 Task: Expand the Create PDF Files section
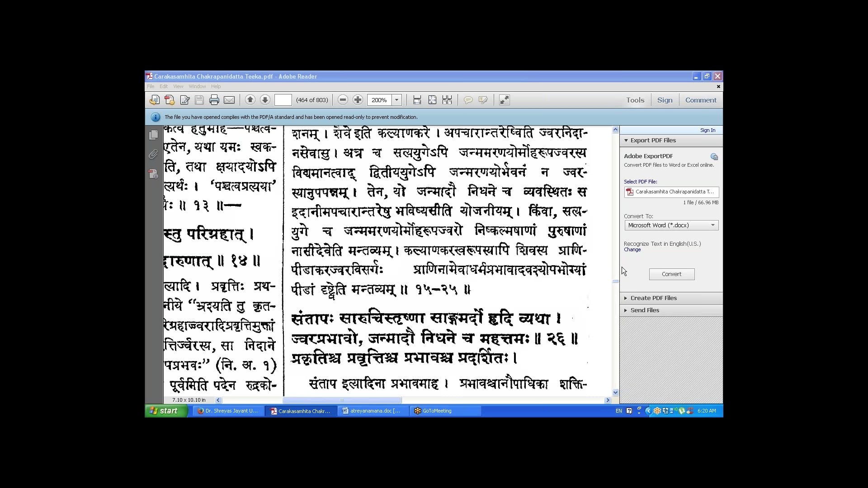pyautogui.click(x=653, y=298)
